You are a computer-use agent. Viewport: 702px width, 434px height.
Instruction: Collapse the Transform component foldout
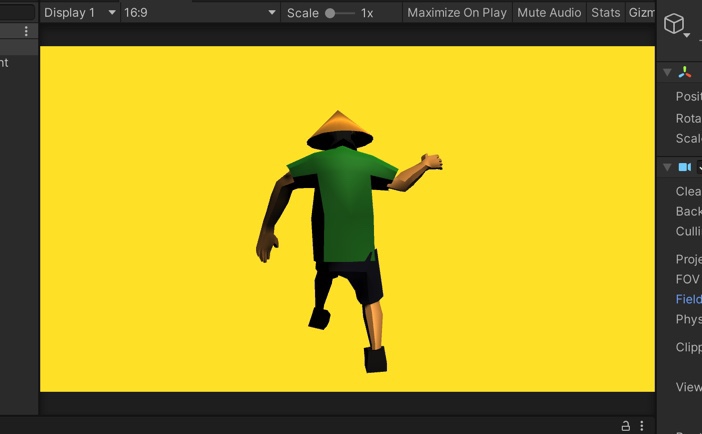point(667,73)
